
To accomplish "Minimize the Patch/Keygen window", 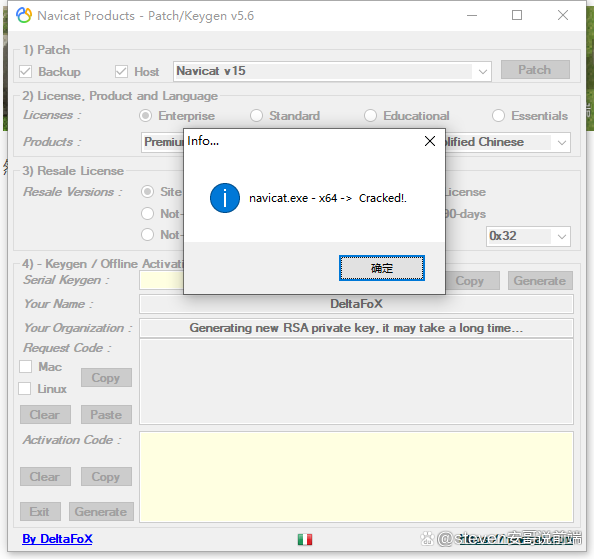I will click(x=472, y=16).
